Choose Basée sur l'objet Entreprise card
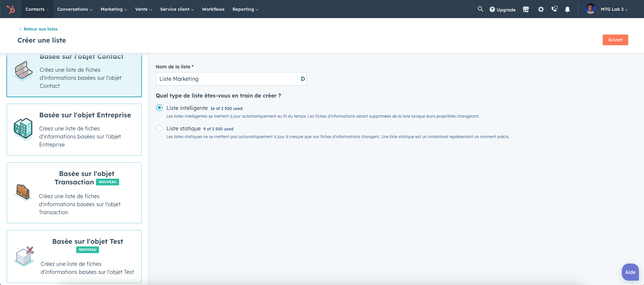The image size is (644, 285). [x=74, y=129]
